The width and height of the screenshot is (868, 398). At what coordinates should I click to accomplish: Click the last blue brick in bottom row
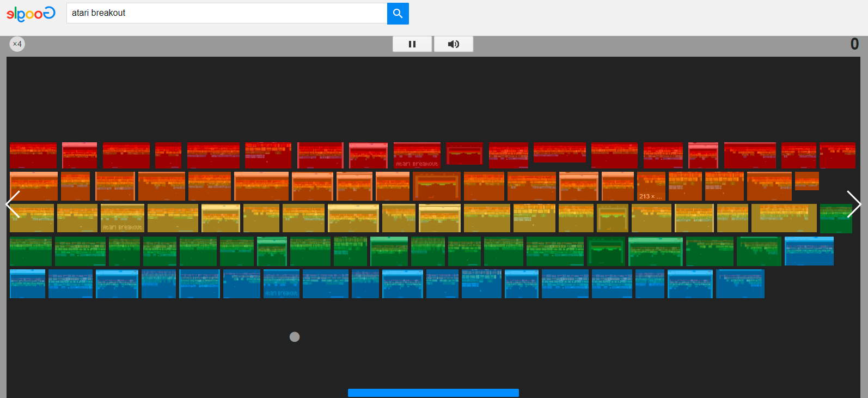point(739,284)
